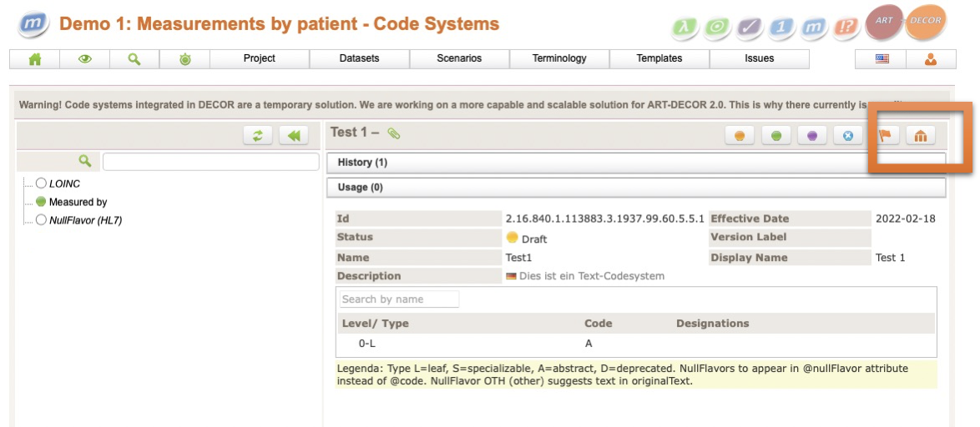
Task: Click the orange user account button
Action: point(931,58)
